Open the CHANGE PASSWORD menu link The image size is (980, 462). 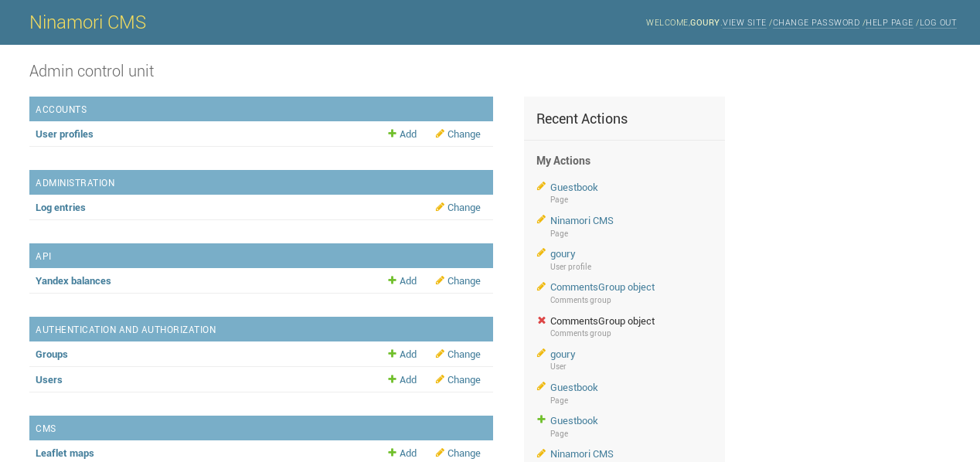tap(815, 22)
